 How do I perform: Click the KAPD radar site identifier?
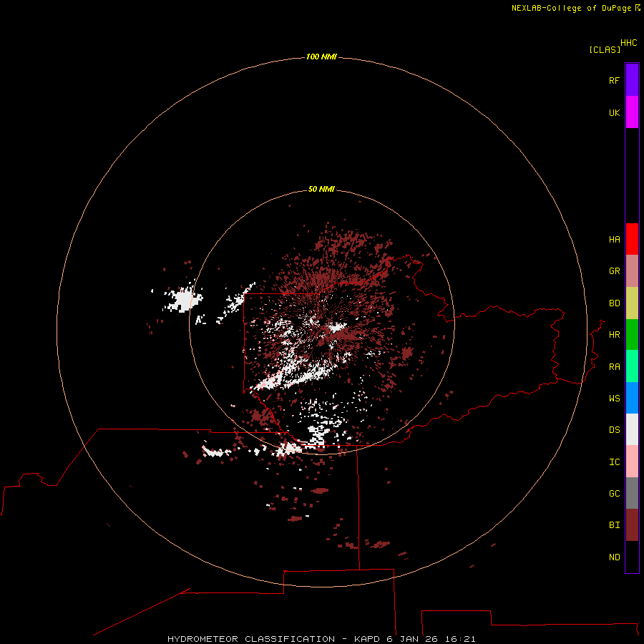pyautogui.click(x=367, y=639)
